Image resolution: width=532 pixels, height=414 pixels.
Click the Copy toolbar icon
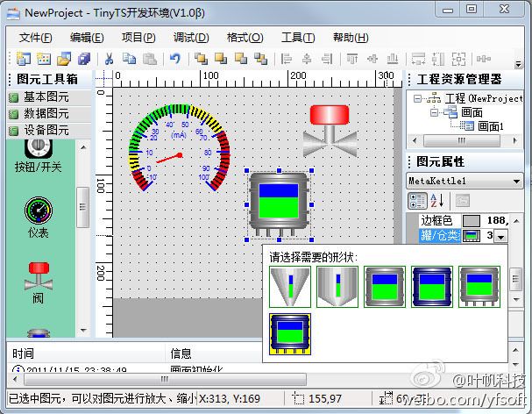(x=129, y=59)
